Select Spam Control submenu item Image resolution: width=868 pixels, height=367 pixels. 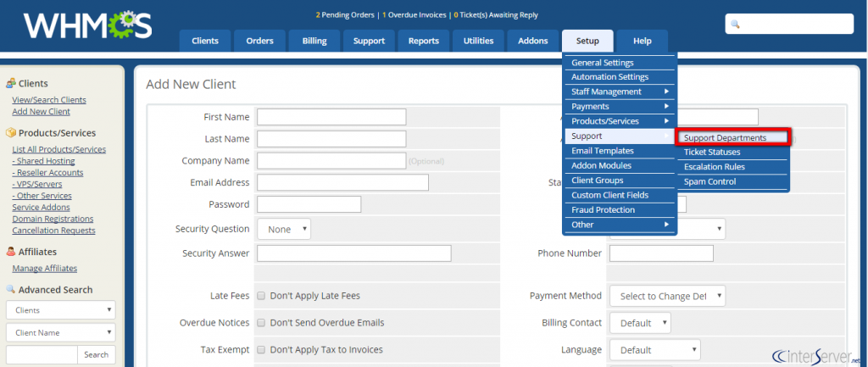[x=732, y=181]
